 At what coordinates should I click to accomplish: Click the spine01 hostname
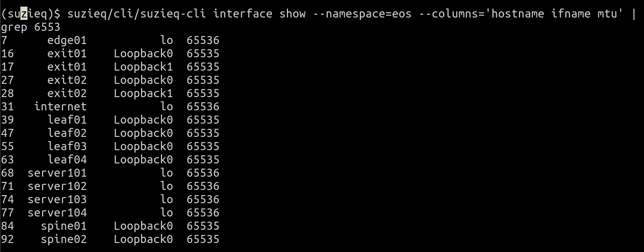[x=63, y=226]
